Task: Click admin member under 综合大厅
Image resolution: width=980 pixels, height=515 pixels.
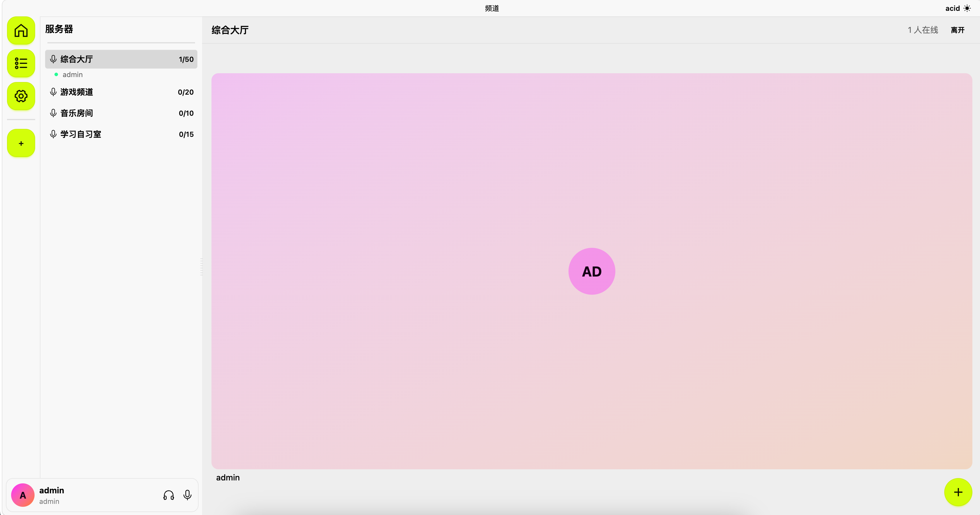Action: (72, 75)
